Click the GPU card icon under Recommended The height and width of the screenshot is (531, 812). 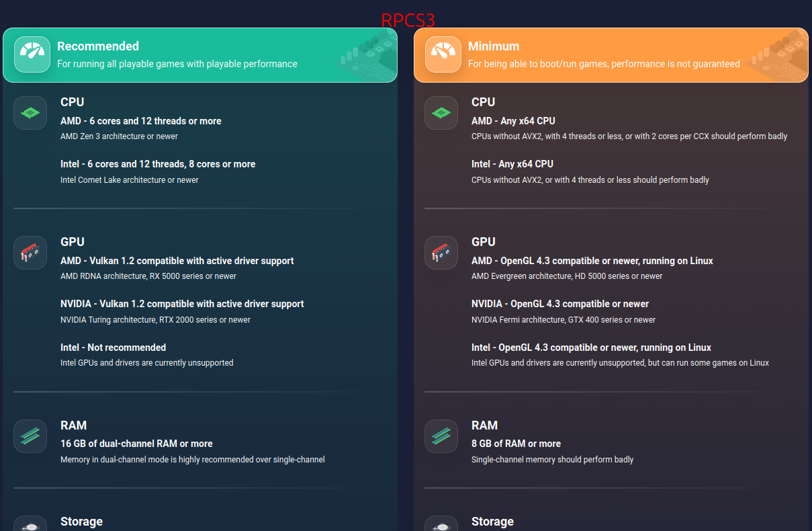(30, 253)
